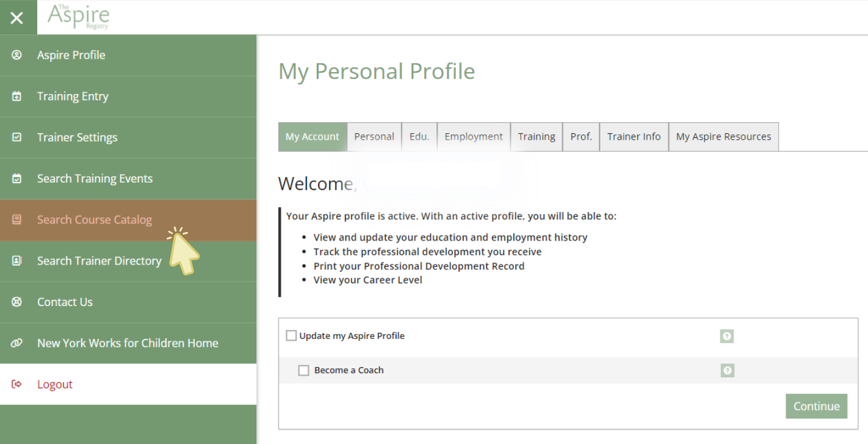Click the Training Entry calendar icon

16,96
